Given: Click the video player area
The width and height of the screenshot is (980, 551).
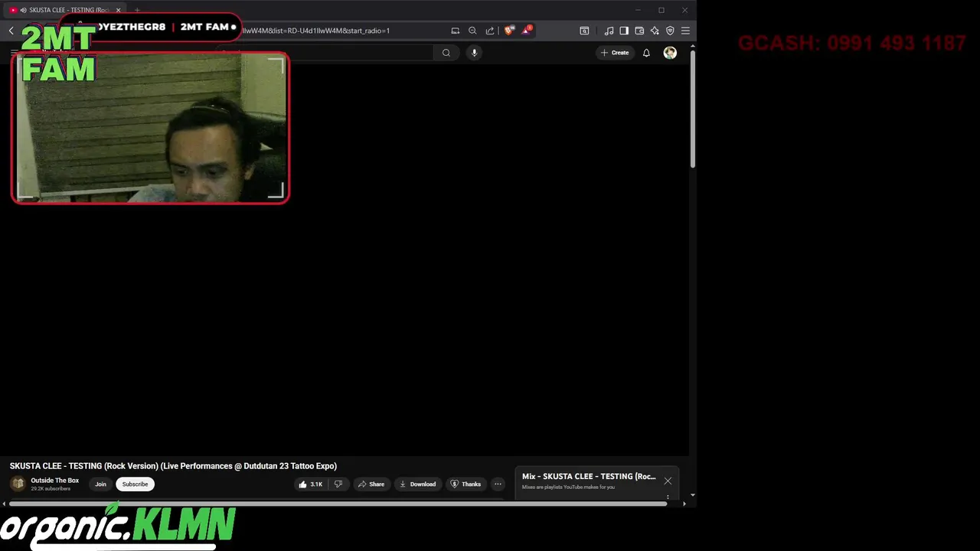Looking at the screenshot, I should [x=345, y=260].
